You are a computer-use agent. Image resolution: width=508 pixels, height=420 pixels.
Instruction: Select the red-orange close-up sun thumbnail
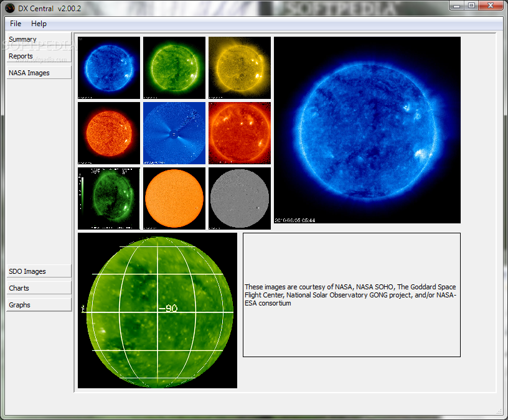pos(240,133)
